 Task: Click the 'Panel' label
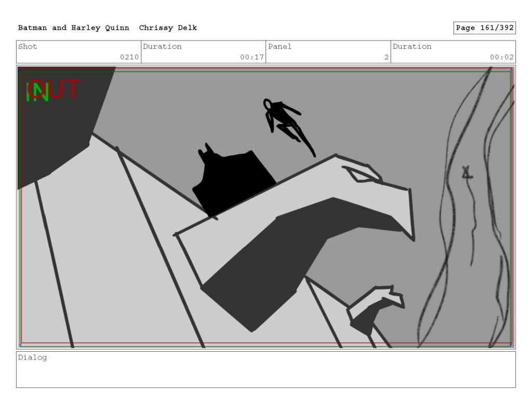pos(280,46)
